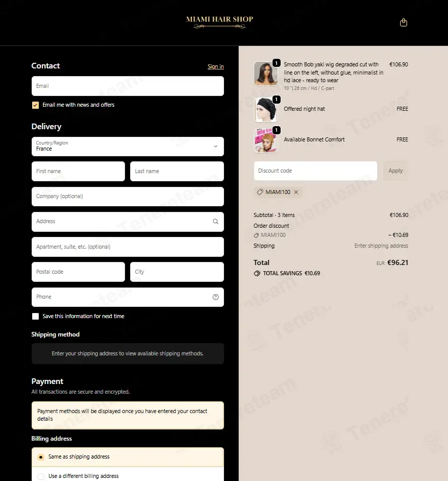Click the 'Offered night hat' item name
Viewport: 448px width, 481px height.
(304, 109)
